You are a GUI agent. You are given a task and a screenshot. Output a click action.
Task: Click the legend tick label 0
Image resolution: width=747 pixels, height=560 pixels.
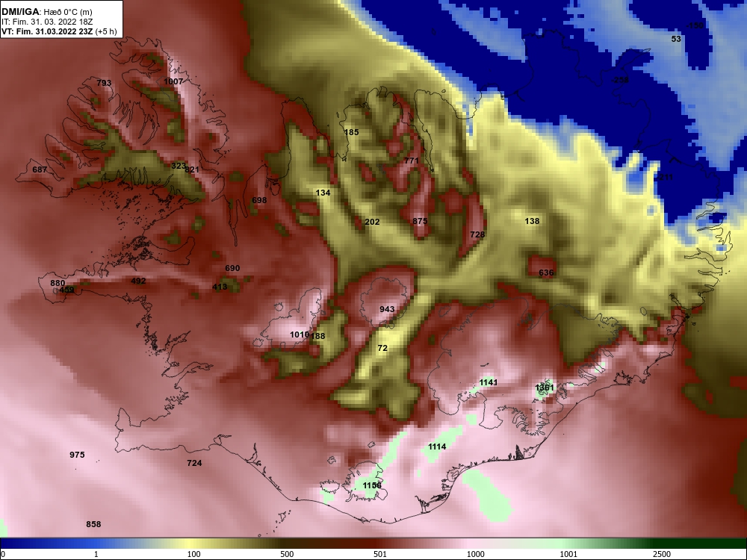click(3, 554)
